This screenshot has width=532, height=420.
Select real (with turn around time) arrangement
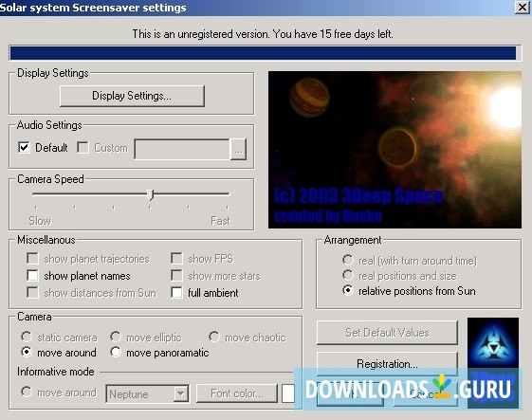(348, 260)
